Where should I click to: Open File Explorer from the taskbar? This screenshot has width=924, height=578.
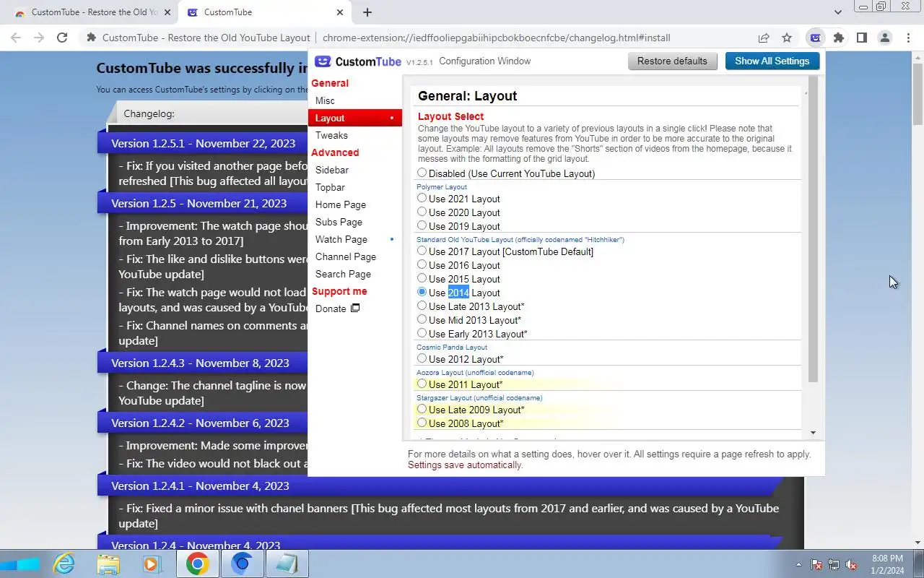tap(108, 564)
